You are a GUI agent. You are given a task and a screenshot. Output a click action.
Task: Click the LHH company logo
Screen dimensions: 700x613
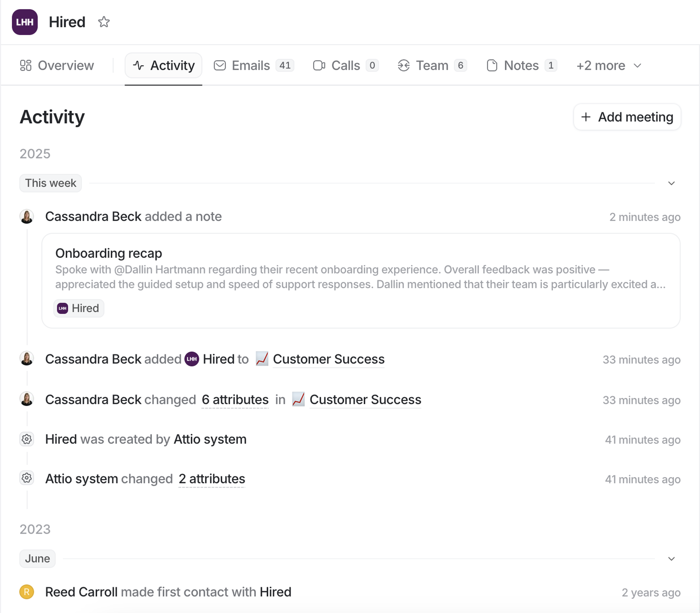pyautogui.click(x=25, y=22)
